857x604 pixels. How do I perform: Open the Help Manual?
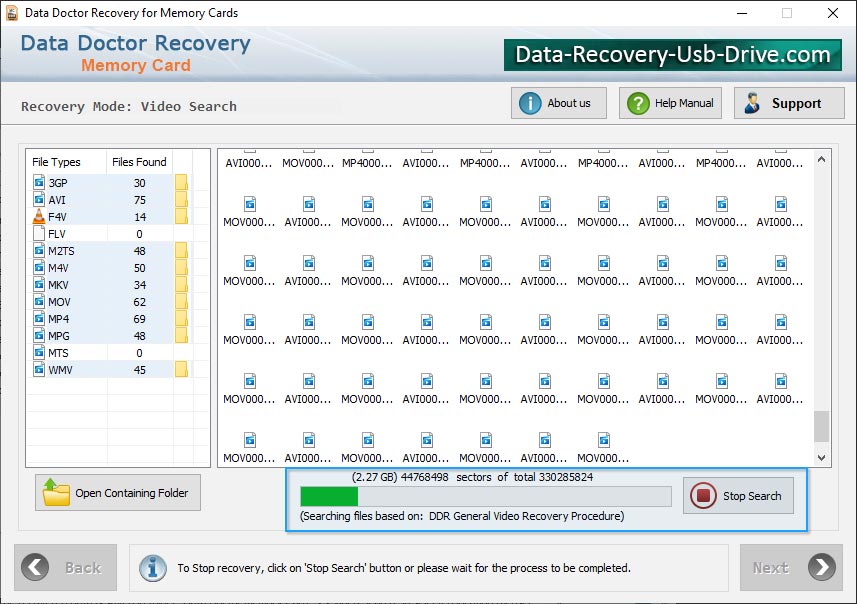(x=670, y=103)
